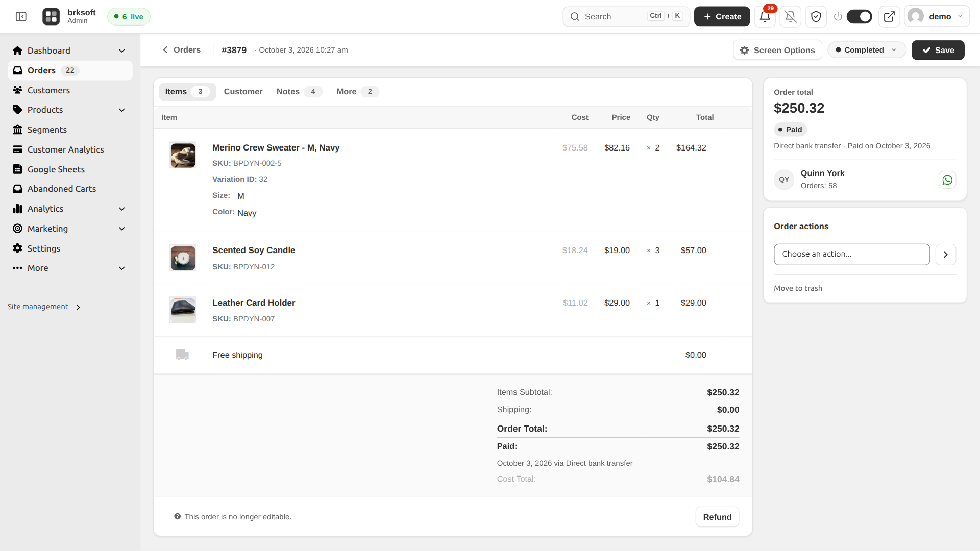Open Scented Soy Candle product link
The height and width of the screenshot is (551, 980).
click(254, 250)
